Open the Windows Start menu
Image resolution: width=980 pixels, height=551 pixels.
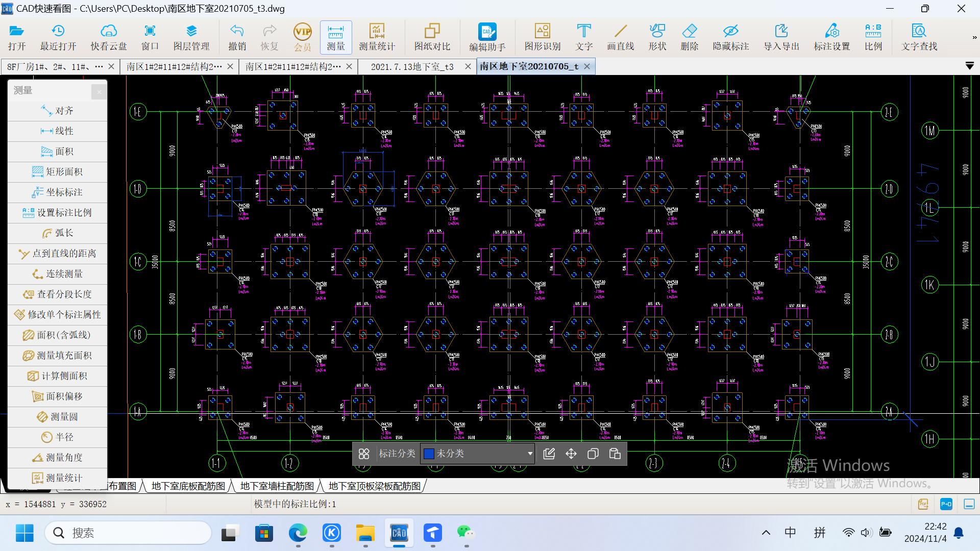click(24, 533)
